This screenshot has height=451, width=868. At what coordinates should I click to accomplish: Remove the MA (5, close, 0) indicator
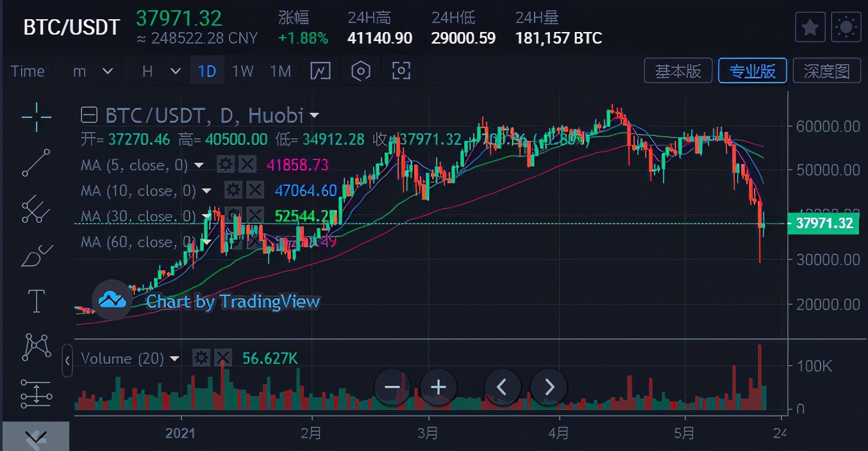point(247,165)
